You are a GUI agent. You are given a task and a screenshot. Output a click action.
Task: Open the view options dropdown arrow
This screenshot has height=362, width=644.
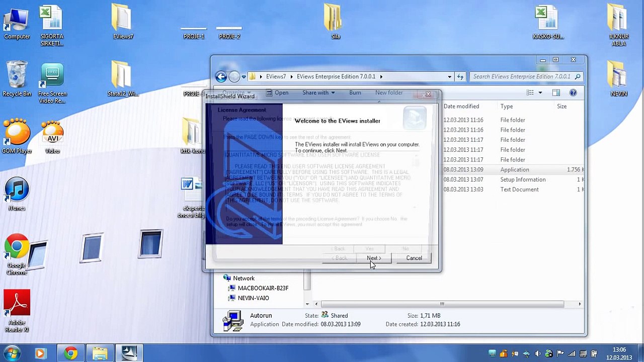click(x=540, y=93)
